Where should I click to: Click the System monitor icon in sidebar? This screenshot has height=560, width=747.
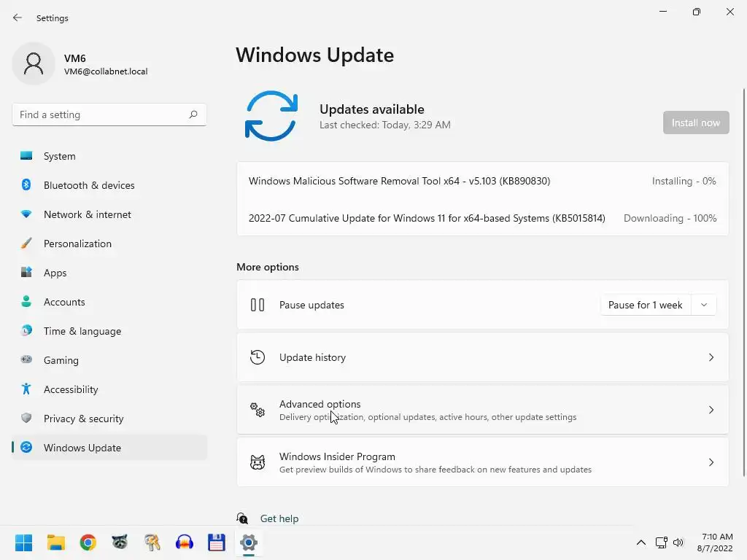click(26, 156)
